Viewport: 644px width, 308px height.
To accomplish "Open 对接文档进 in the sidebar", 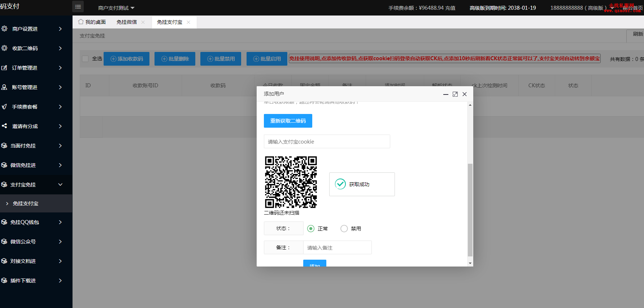I will point(36,261).
